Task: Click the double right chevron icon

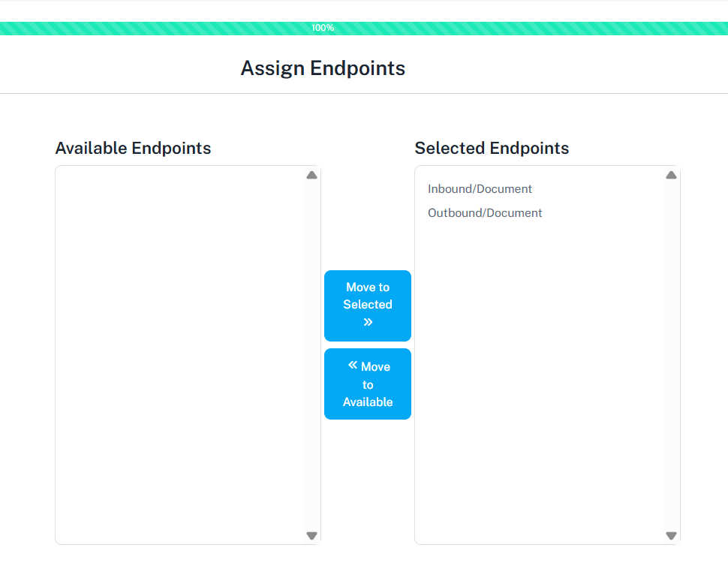Action: (368, 322)
